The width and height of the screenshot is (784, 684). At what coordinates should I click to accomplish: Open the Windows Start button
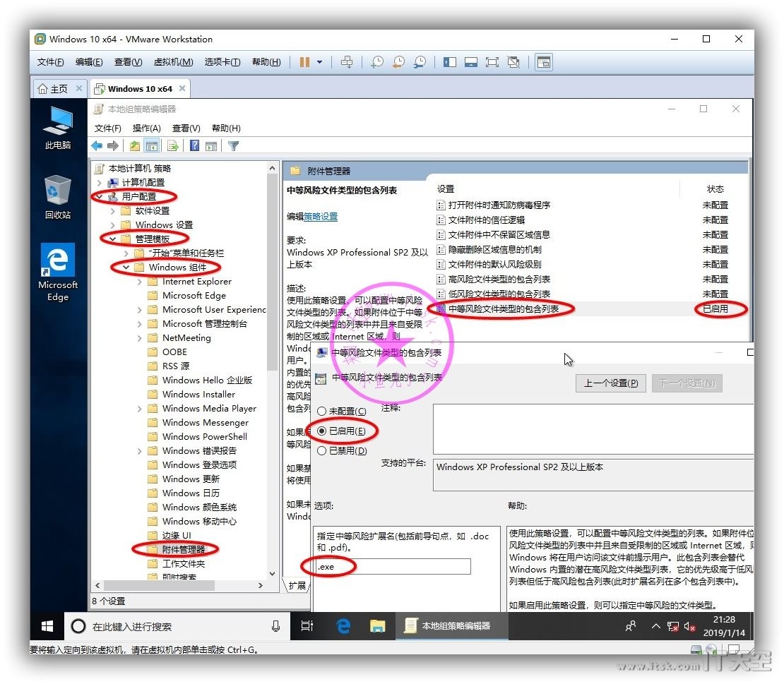click(47, 626)
